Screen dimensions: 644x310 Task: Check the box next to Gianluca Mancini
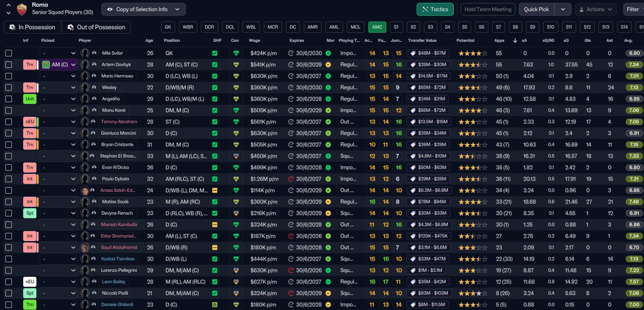coord(9,133)
